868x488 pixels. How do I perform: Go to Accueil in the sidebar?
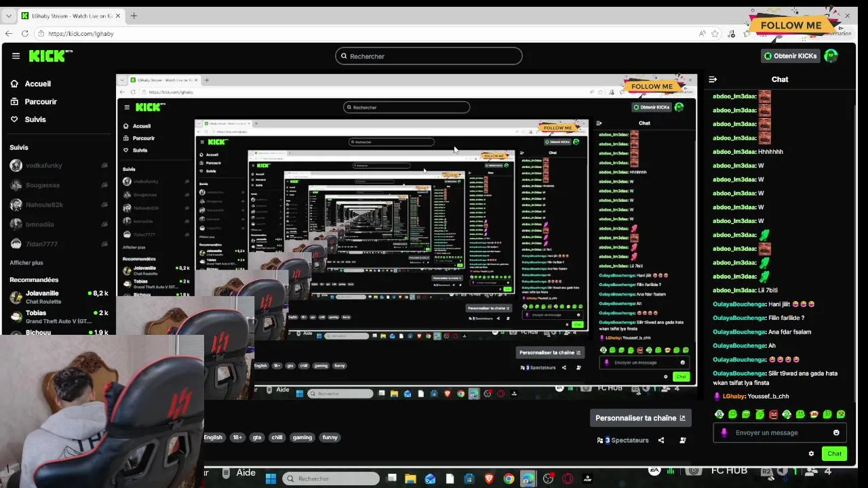coord(31,84)
